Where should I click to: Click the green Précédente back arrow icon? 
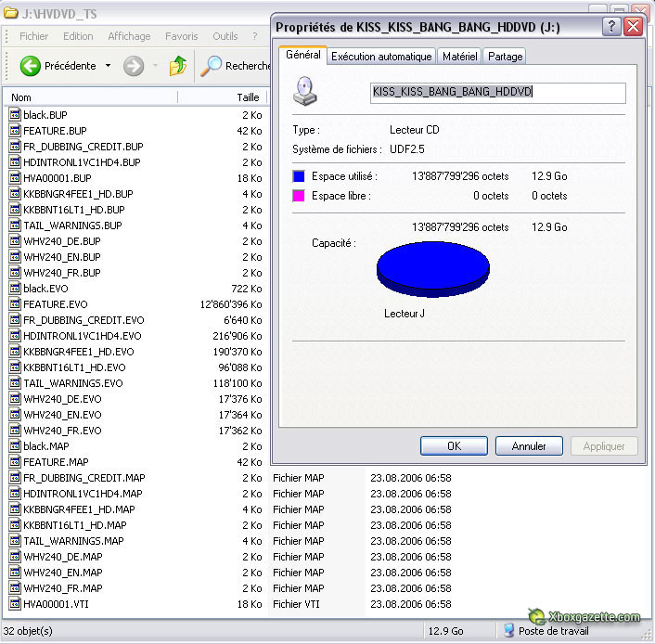click(x=31, y=66)
